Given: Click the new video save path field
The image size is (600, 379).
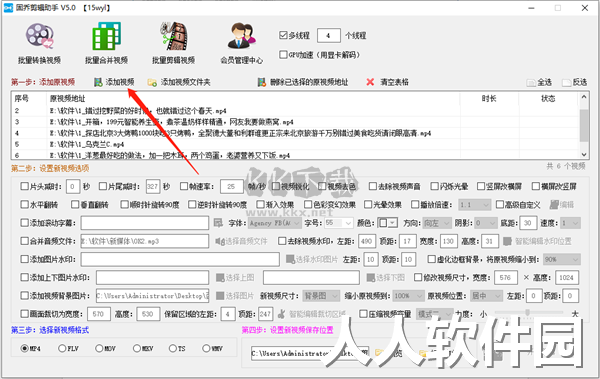Looking at the screenshot, I should point(310,353).
